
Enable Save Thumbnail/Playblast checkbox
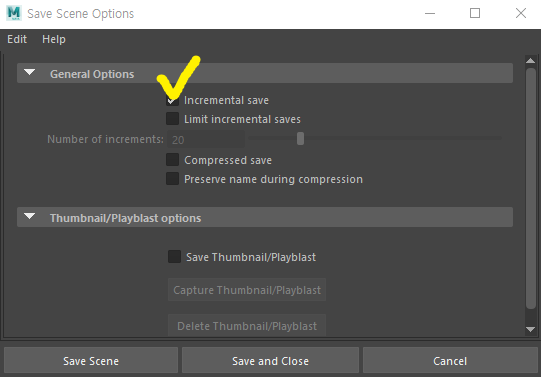tap(175, 257)
